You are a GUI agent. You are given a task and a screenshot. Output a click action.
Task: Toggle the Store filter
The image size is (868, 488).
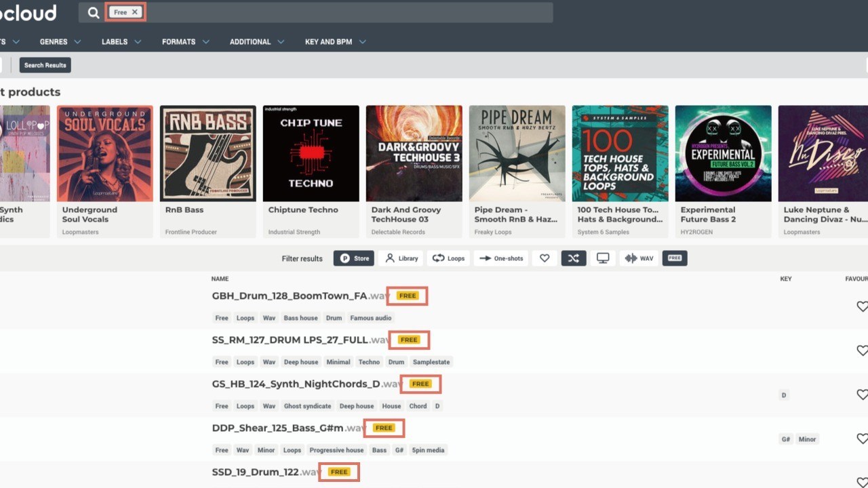pos(353,258)
